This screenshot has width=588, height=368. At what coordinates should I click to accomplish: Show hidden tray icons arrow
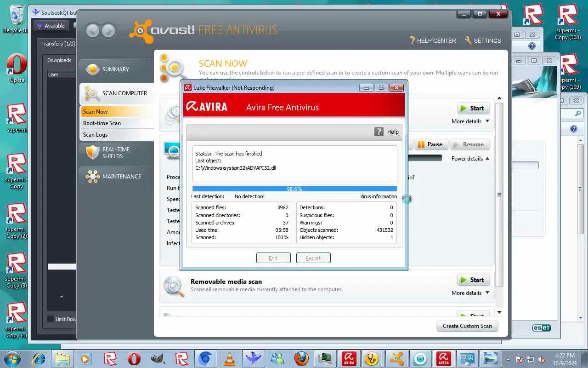509,359
